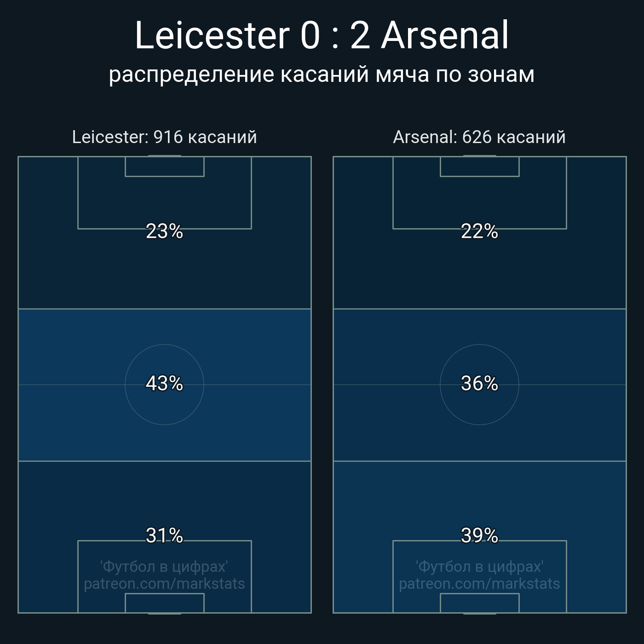Click Arsenal's 36% midfield zone label
The height and width of the screenshot is (644, 644).
[x=479, y=383]
